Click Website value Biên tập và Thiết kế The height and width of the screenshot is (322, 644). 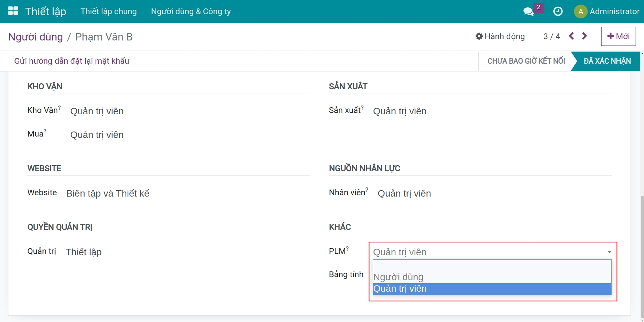point(108,194)
